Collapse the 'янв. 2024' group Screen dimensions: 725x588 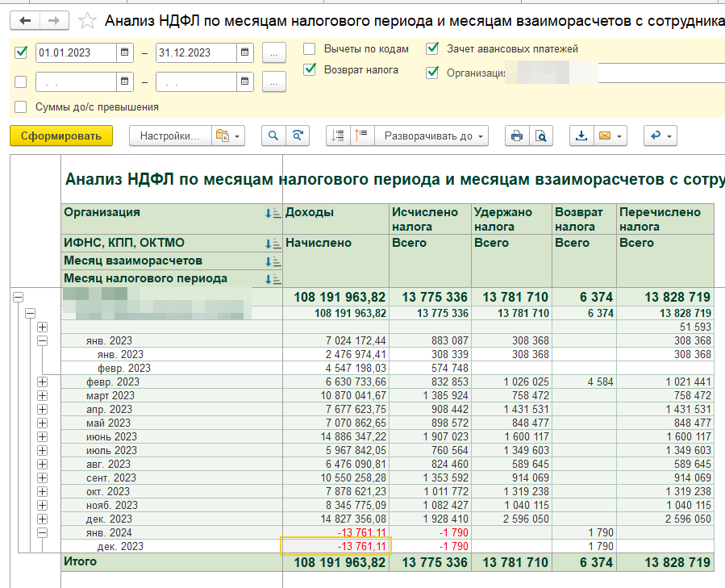pos(42,533)
